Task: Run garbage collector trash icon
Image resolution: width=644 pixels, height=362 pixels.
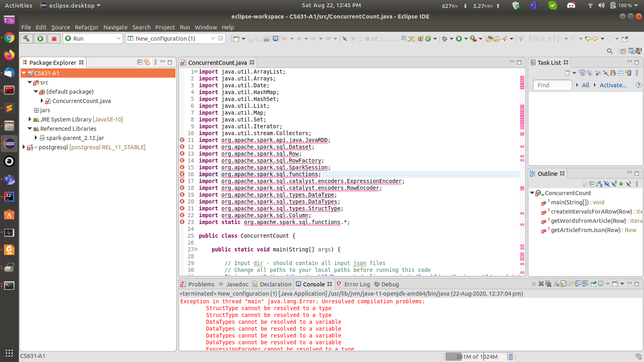Action: pyautogui.click(x=510, y=357)
